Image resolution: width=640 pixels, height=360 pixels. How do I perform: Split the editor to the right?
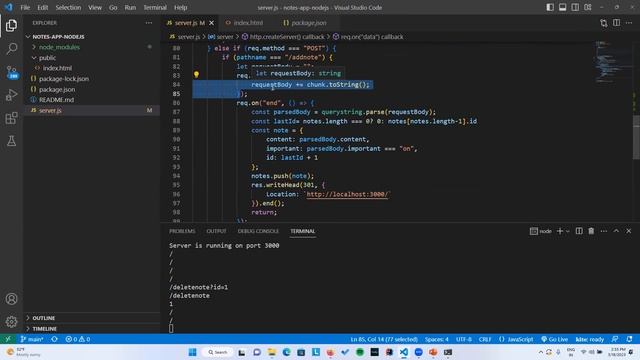(616, 23)
